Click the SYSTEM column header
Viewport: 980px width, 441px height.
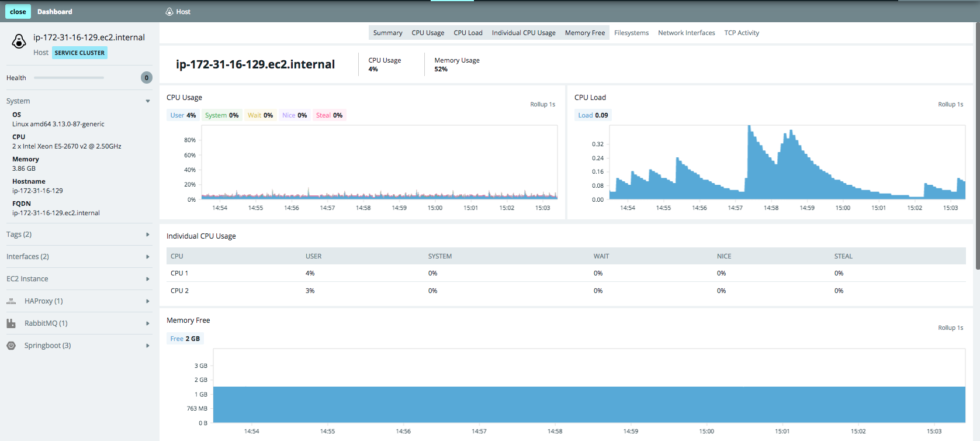440,256
